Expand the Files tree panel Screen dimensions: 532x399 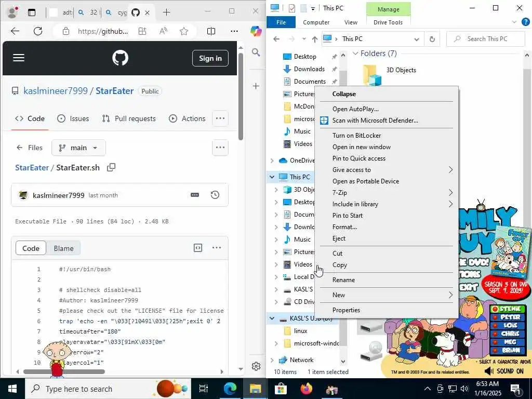29,148
